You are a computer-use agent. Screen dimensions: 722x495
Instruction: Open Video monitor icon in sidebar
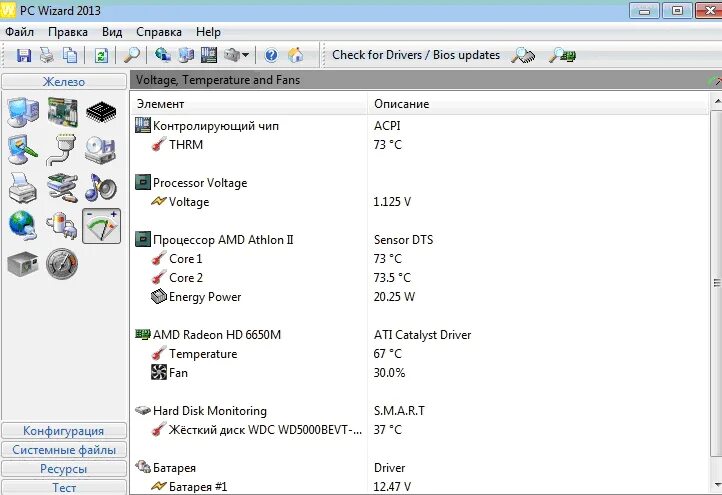23,150
